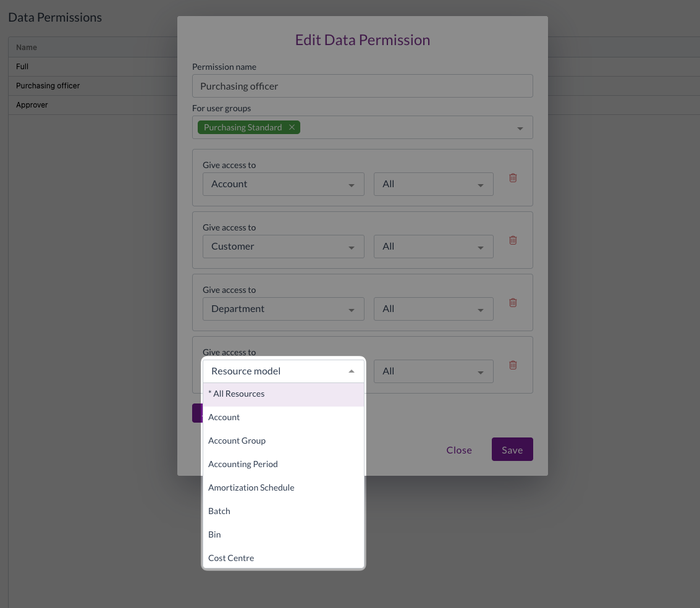Delete the Customer access rule
Image resolution: width=700 pixels, height=608 pixels.
click(513, 240)
